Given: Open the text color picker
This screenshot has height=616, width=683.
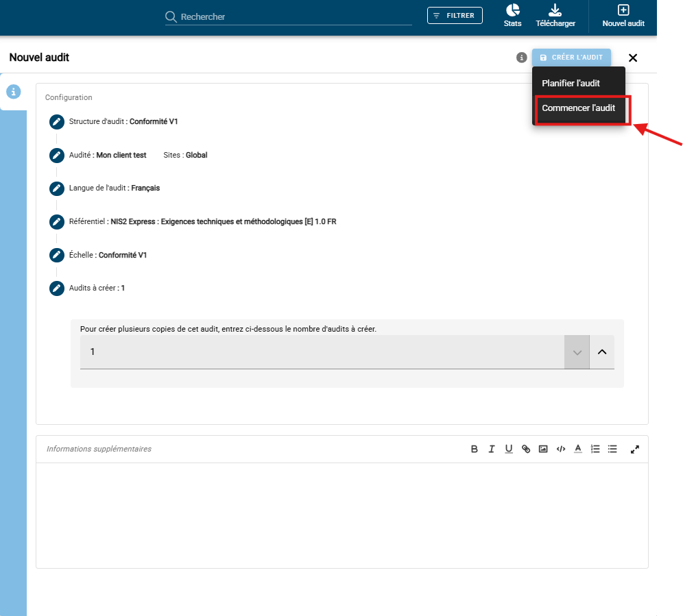Looking at the screenshot, I should 578,449.
